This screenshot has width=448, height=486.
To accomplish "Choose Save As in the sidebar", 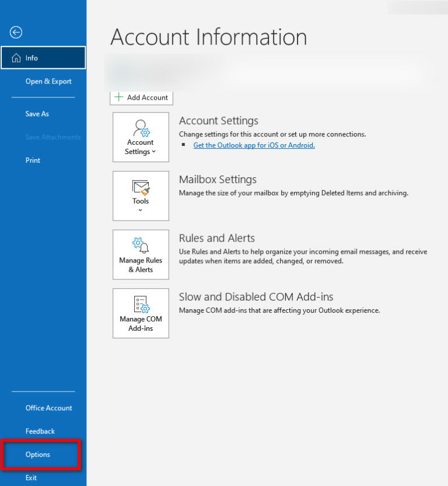I will pyautogui.click(x=37, y=114).
